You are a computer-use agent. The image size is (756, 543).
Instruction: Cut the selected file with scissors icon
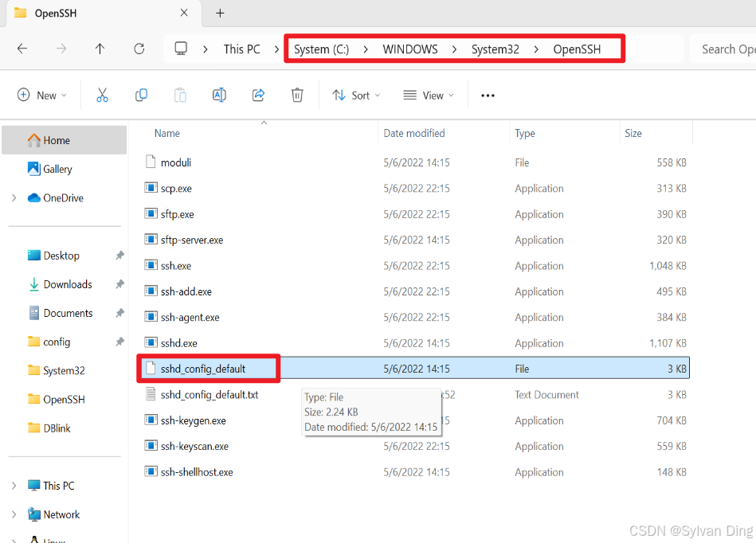[102, 96]
